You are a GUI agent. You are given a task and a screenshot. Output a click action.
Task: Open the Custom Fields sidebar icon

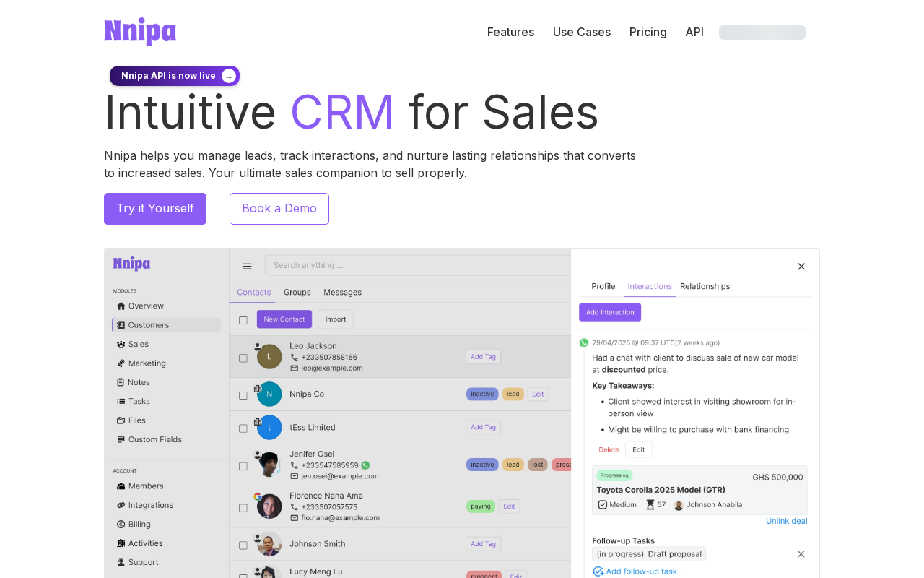click(x=121, y=439)
